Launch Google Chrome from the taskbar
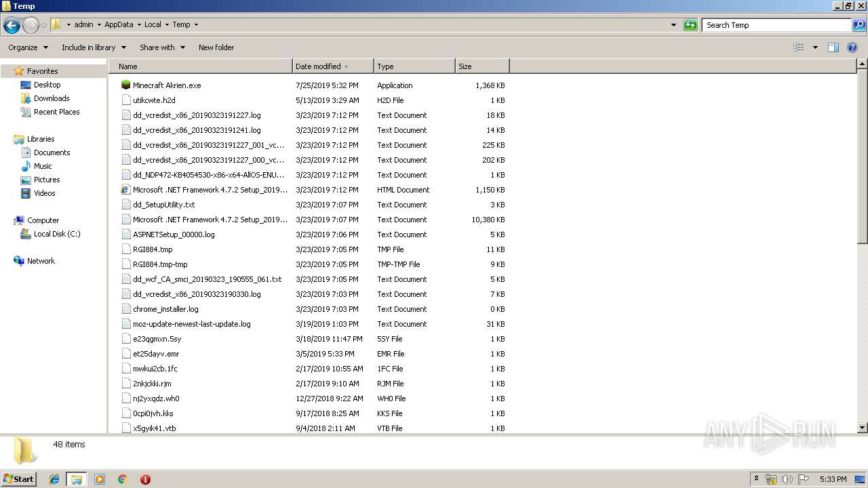The width and height of the screenshot is (868, 488). pos(123,479)
